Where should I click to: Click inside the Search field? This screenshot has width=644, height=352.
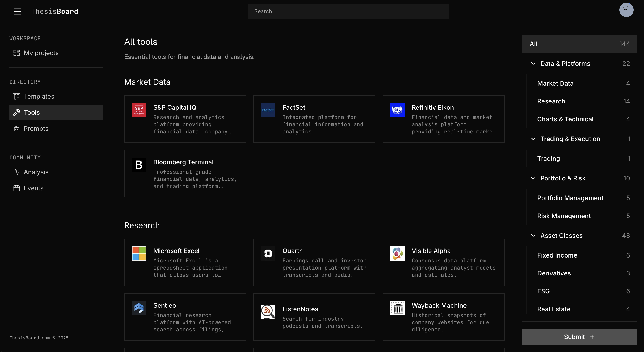[x=348, y=11]
